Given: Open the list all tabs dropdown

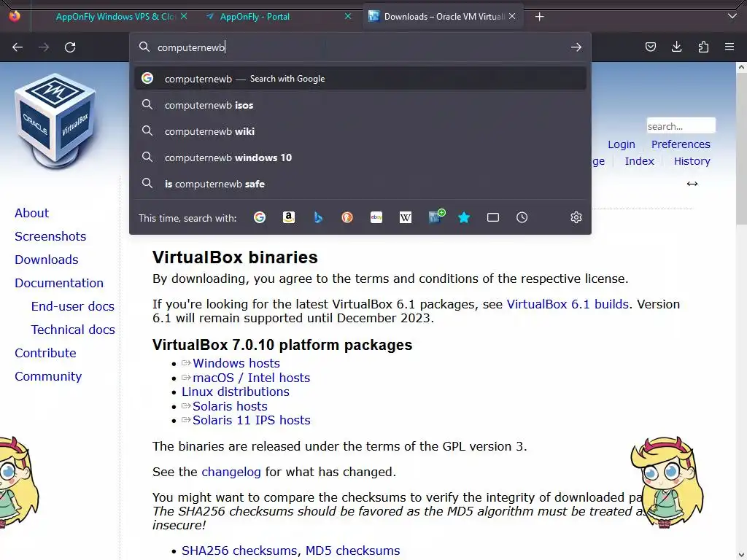Looking at the screenshot, I should coord(732,16).
